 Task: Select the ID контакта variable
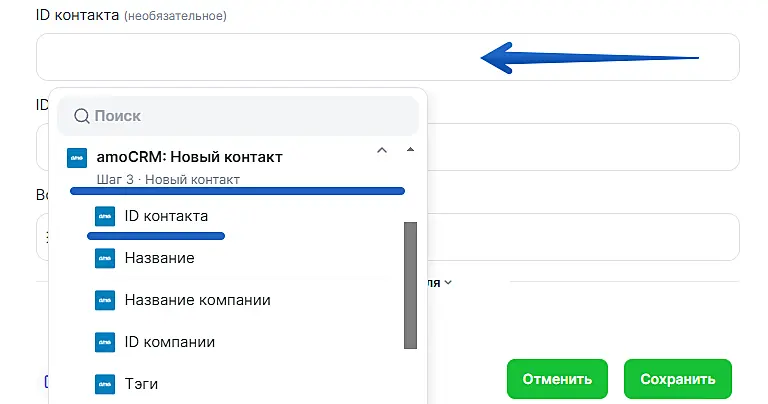pos(166,216)
